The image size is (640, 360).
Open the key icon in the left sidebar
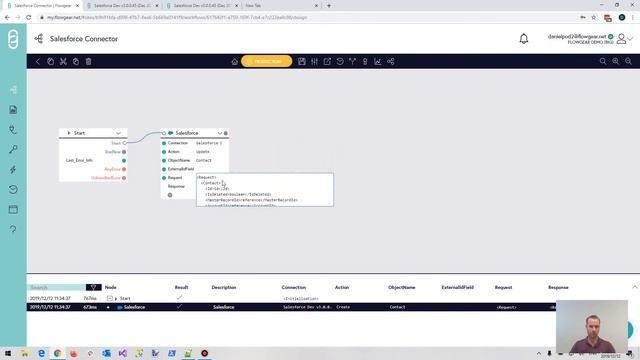click(13, 149)
